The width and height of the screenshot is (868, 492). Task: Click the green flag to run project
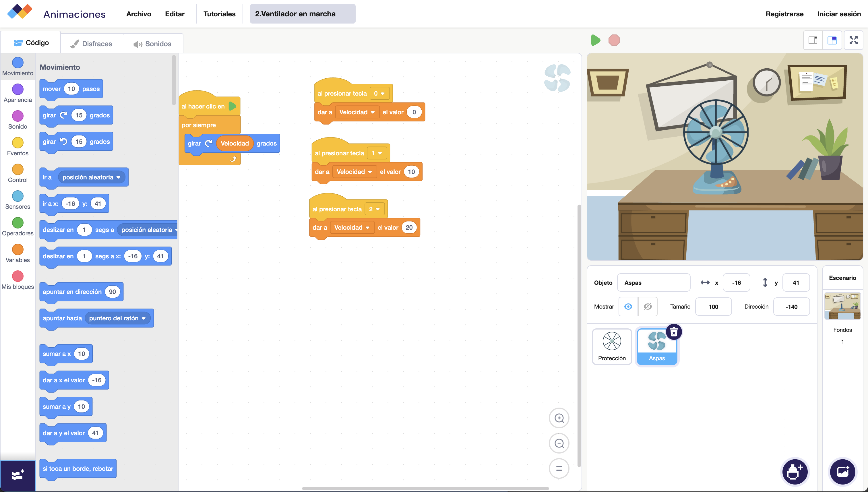pos(595,40)
